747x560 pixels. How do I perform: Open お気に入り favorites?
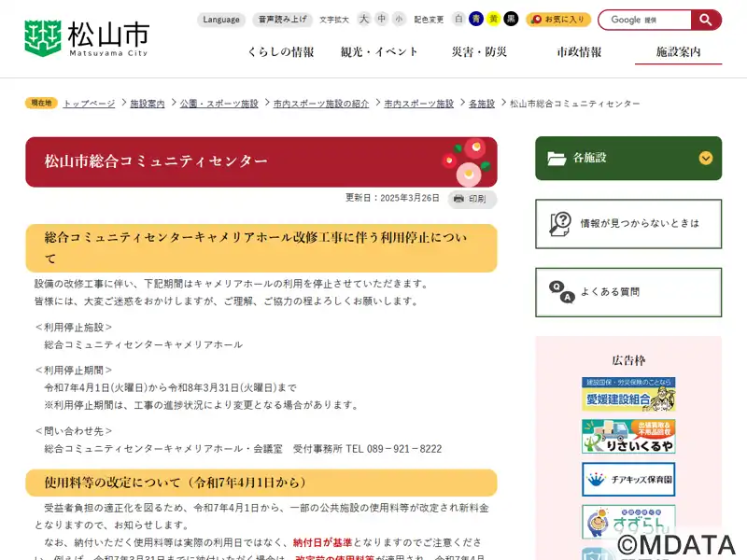pyautogui.click(x=558, y=20)
